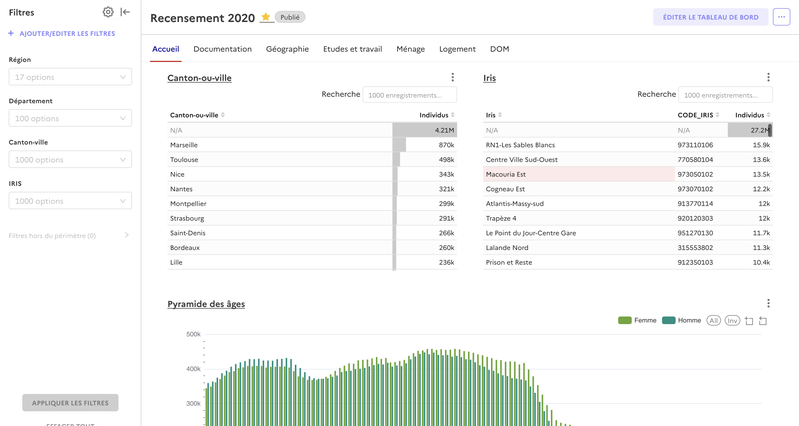The image size is (799, 426).
Task: Click the Homme legend color swatch
Action: point(668,321)
